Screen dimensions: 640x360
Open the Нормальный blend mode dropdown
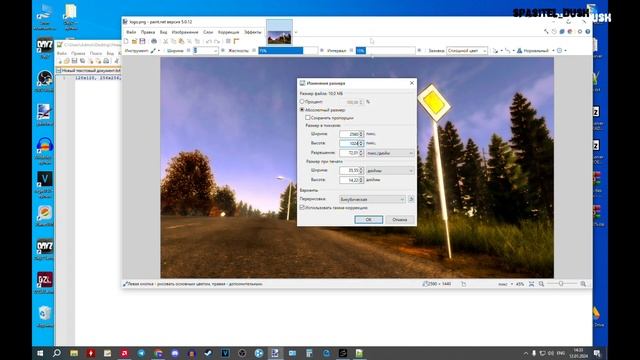536,51
